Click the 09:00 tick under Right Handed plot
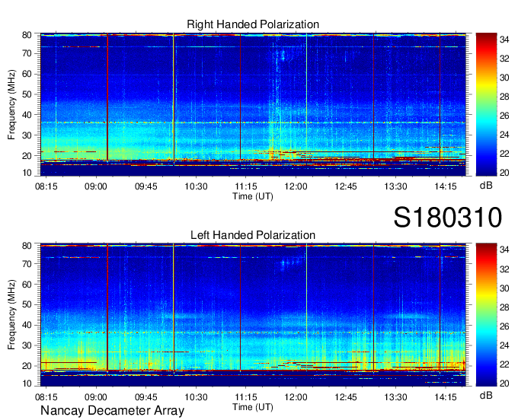Screen dimensions: 518x420 pyautogui.click(x=96, y=186)
